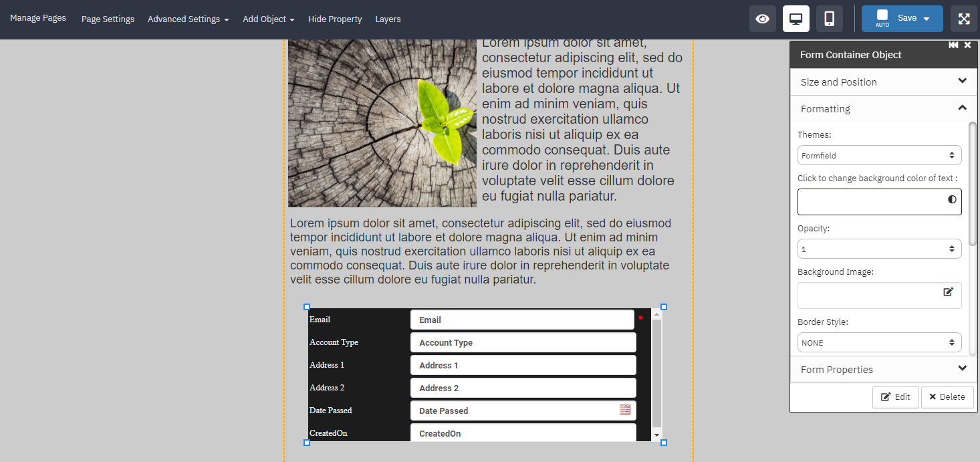Collapse the Formatting section
The width and height of the screenshot is (980, 462).
884,108
